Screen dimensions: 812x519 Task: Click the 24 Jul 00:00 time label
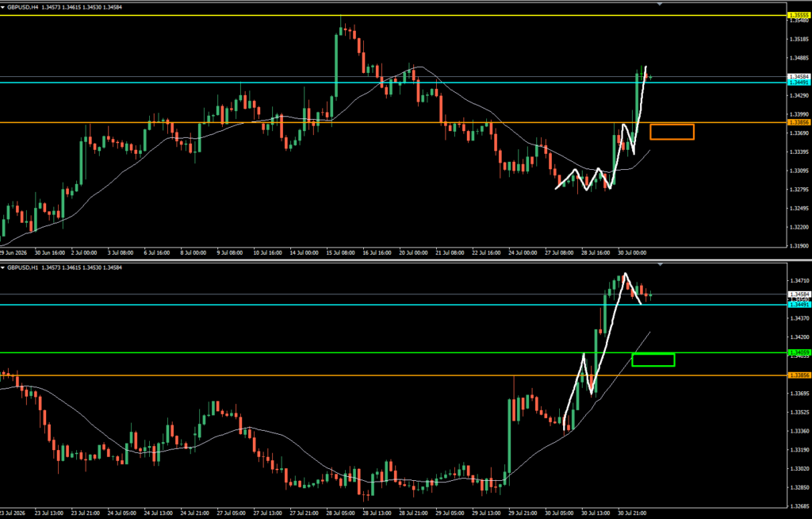pyautogui.click(x=523, y=253)
